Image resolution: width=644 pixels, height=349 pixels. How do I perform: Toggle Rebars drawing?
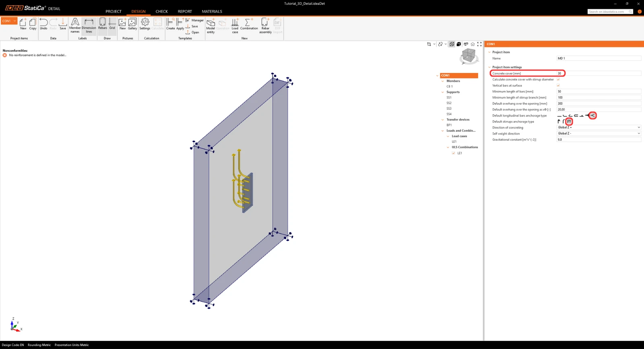tap(103, 24)
